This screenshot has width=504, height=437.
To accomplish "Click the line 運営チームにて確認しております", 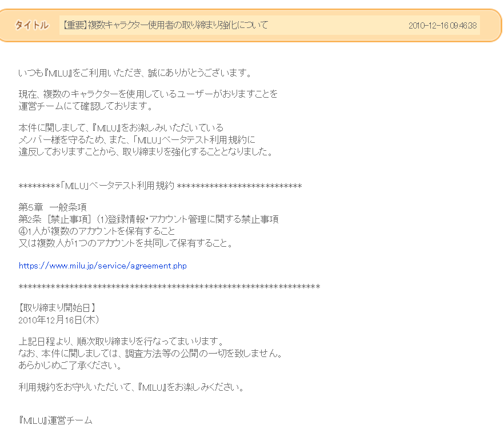I will click(86, 106).
